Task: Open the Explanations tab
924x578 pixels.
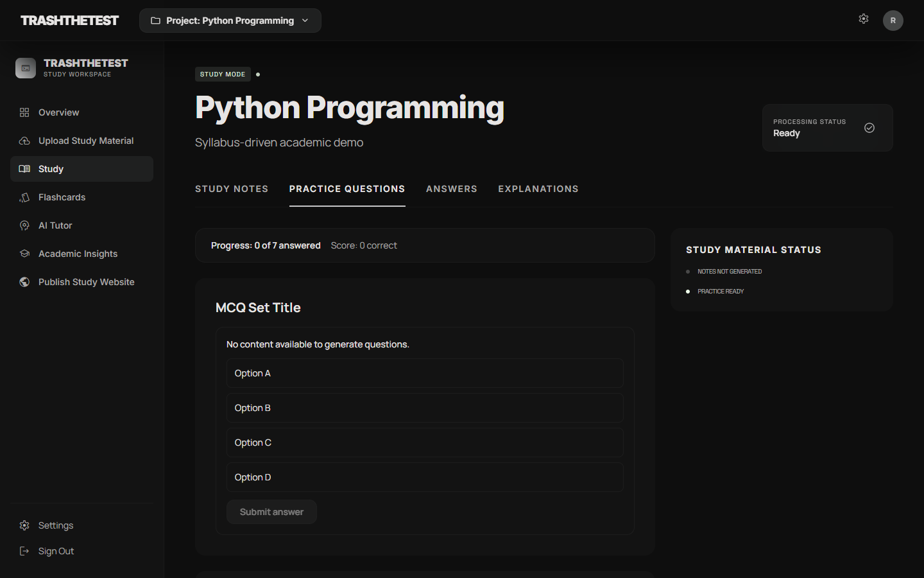Action: click(538, 189)
